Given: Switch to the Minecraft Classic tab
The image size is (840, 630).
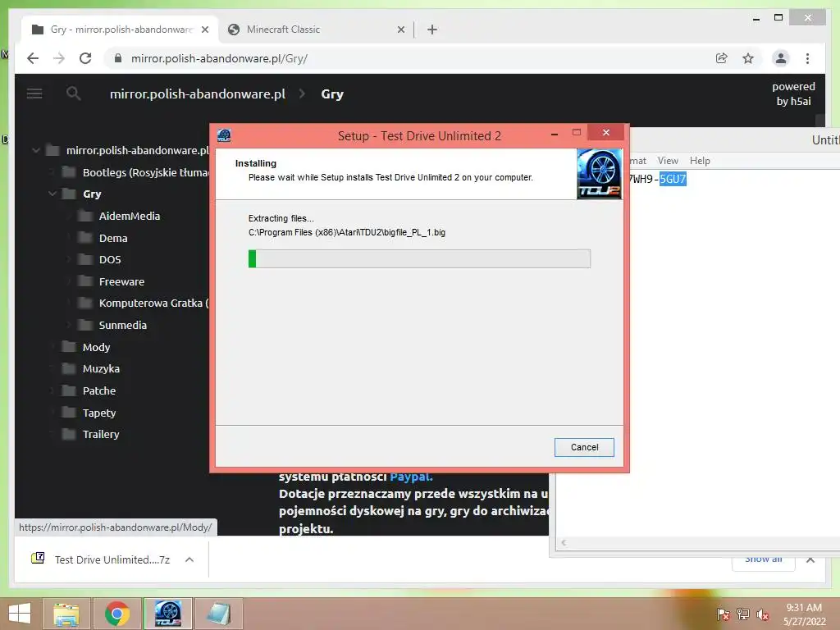Looking at the screenshot, I should click(x=316, y=30).
